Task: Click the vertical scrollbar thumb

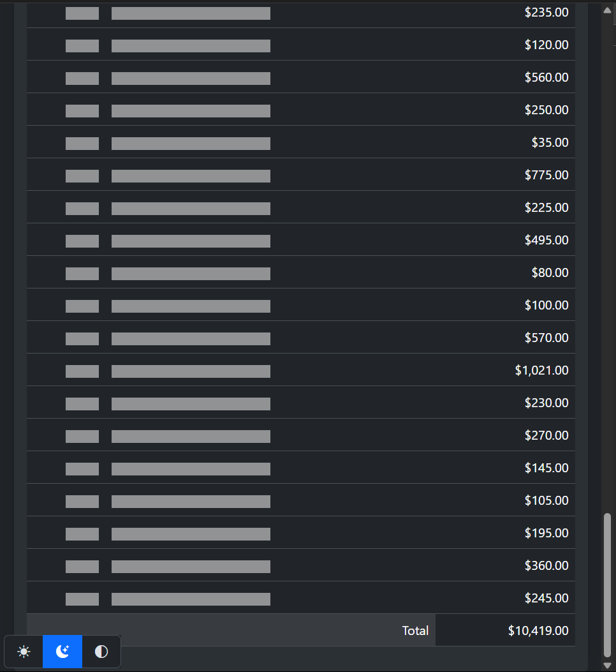Action: [x=607, y=584]
